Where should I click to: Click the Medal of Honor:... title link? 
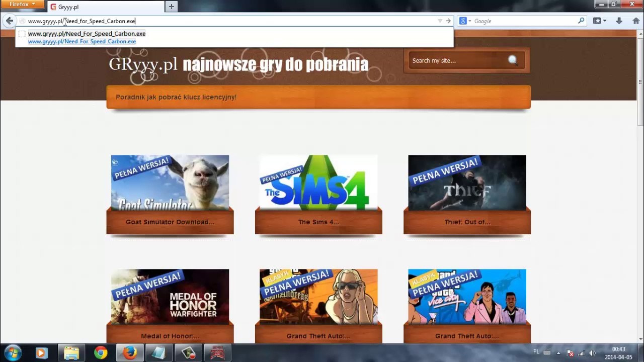(170, 336)
